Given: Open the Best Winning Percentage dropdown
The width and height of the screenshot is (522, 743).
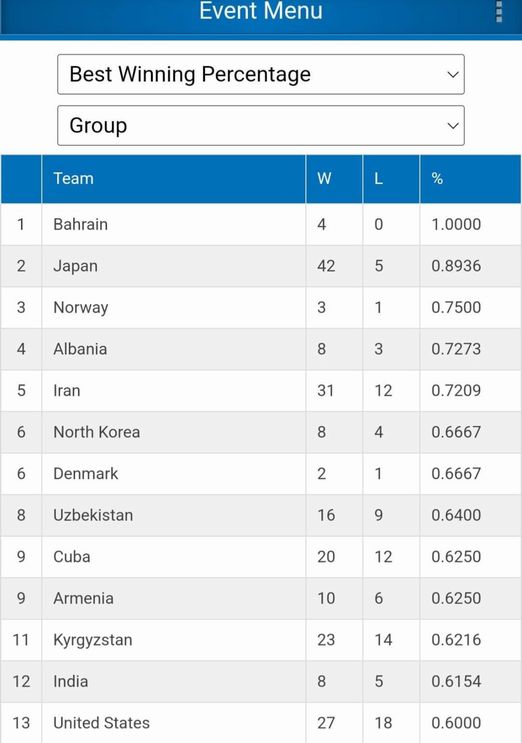Looking at the screenshot, I should click(x=261, y=74).
